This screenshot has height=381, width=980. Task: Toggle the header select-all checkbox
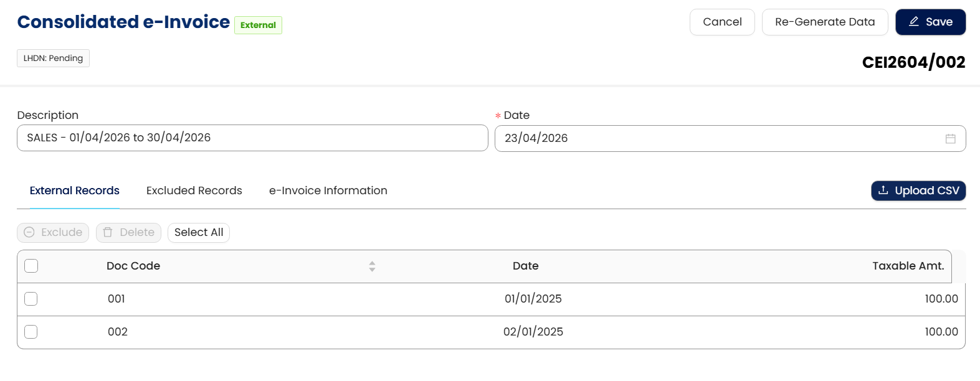coord(31,266)
